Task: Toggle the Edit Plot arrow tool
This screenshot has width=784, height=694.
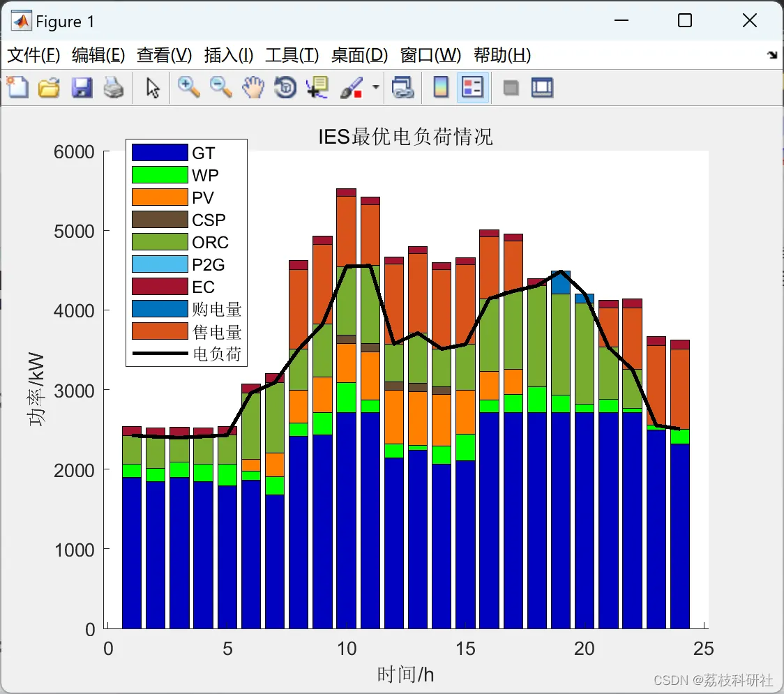Action: (153, 87)
